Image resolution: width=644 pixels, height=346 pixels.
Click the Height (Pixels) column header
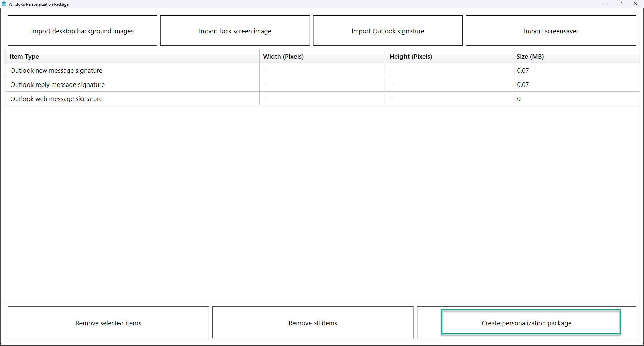click(x=411, y=57)
